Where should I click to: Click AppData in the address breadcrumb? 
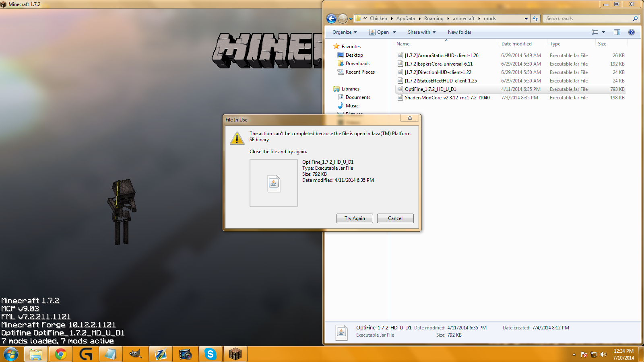405,19
